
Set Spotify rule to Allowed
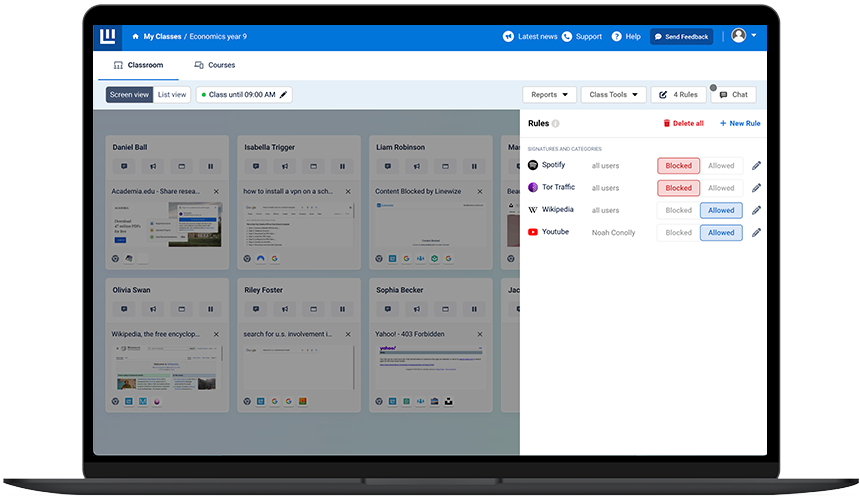point(721,166)
